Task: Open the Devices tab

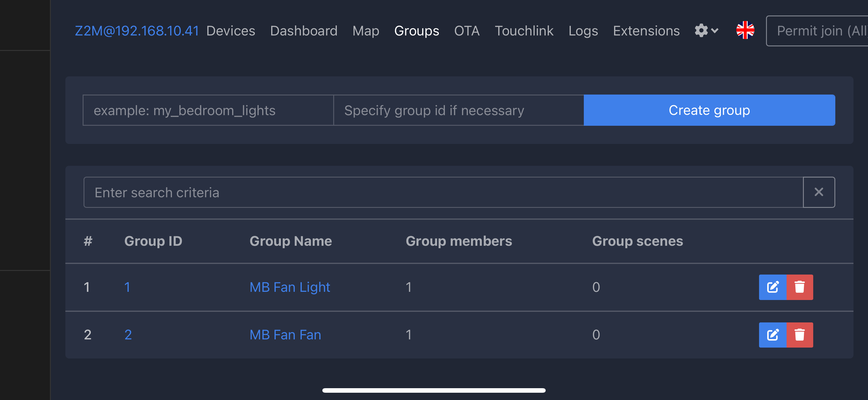Action: 231,31
